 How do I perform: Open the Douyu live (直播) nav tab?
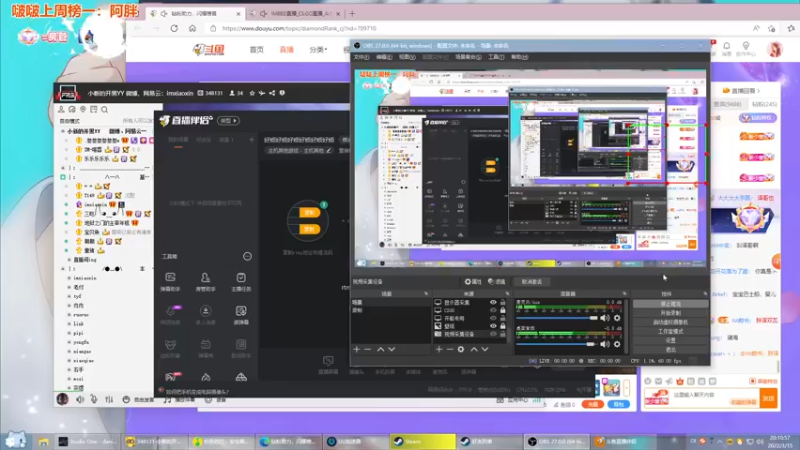[x=287, y=49]
